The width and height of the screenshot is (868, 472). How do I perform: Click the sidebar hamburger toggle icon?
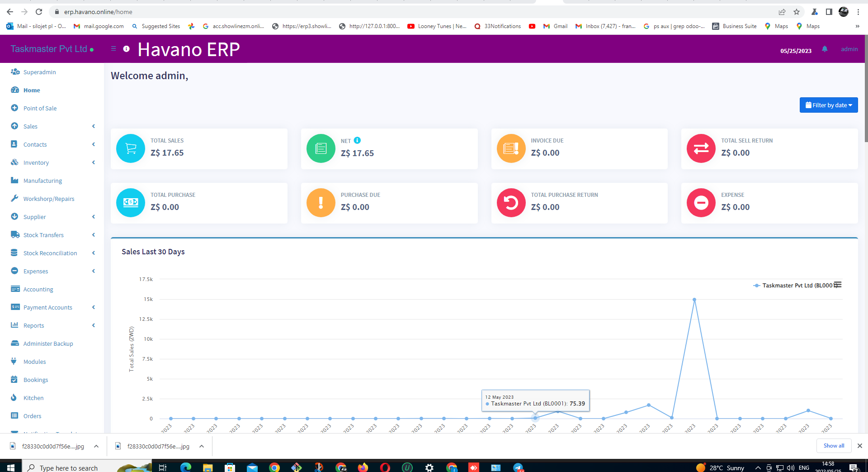(113, 48)
